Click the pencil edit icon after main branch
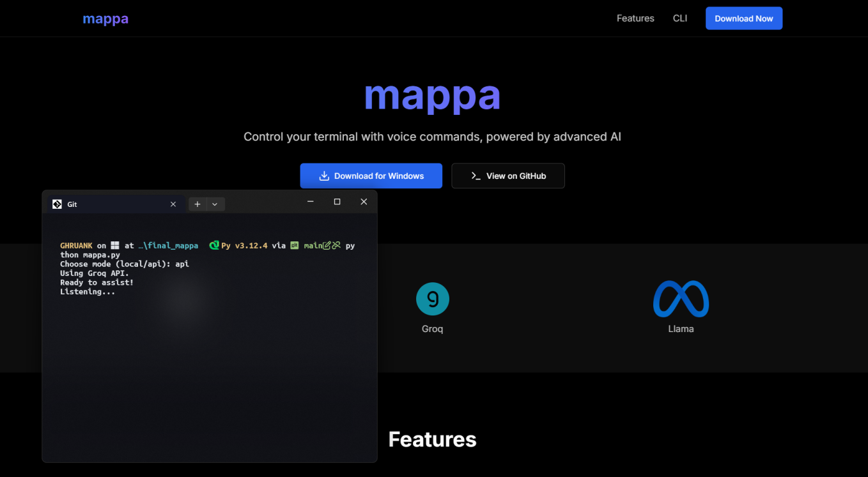 [327, 245]
